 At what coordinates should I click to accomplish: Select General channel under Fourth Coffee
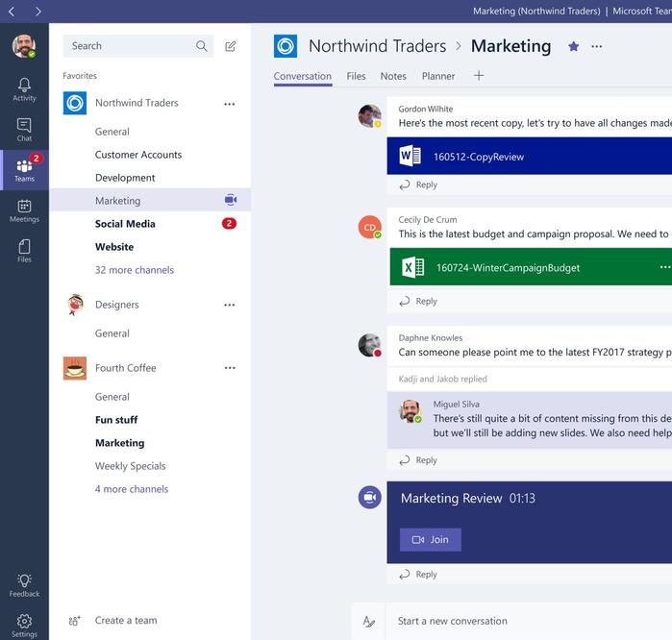tap(112, 397)
